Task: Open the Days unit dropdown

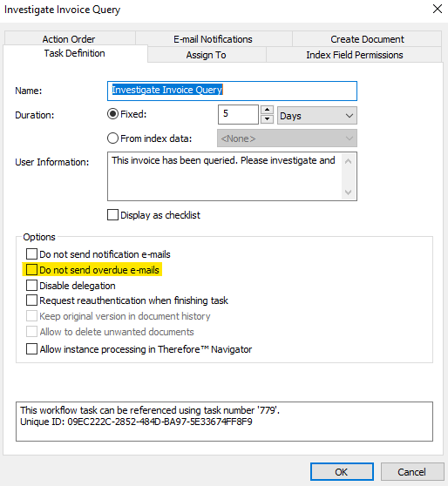Action: point(316,116)
